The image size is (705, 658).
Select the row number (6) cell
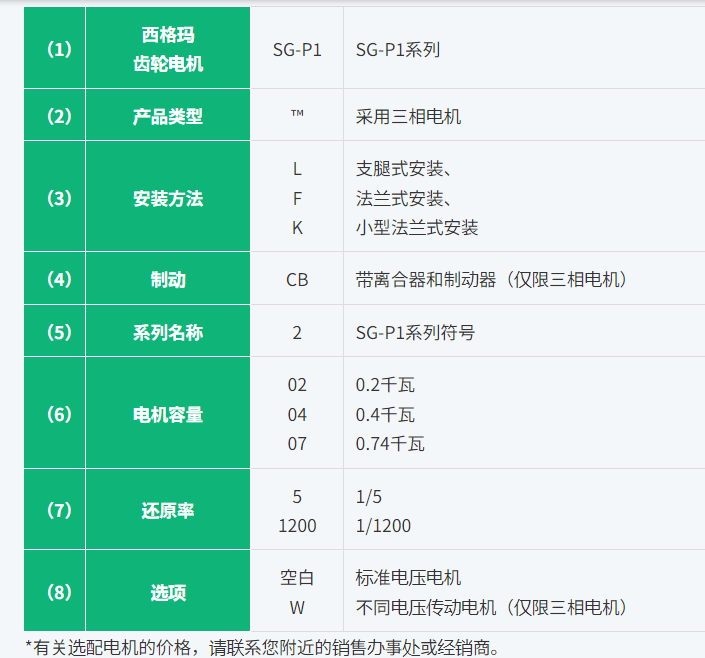tap(54, 412)
